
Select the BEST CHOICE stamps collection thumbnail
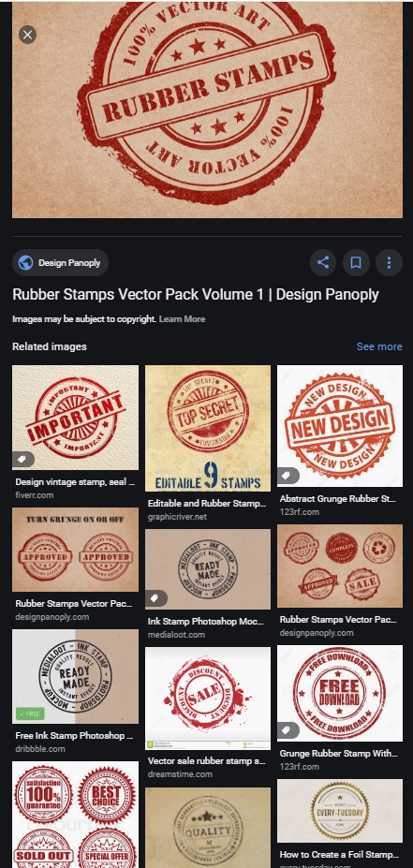pos(75,815)
